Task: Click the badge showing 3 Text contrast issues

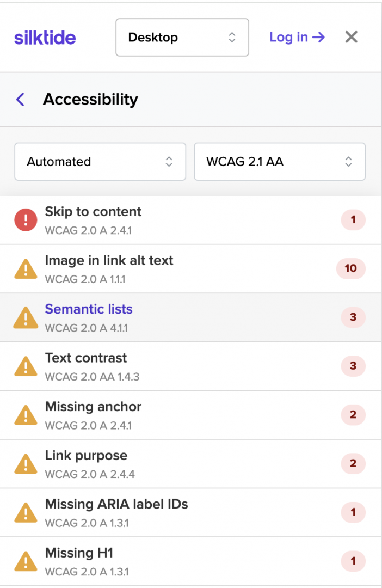Action: pyautogui.click(x=353, y=366)
